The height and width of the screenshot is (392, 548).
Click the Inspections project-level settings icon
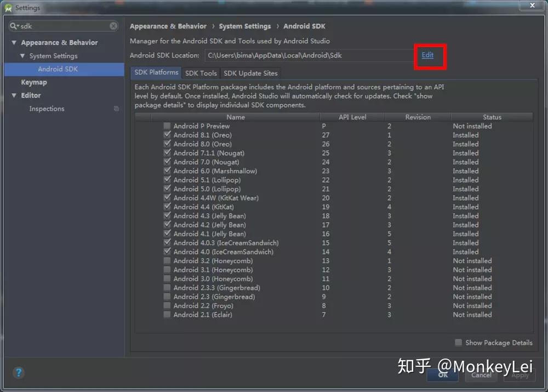click(116, 109)
